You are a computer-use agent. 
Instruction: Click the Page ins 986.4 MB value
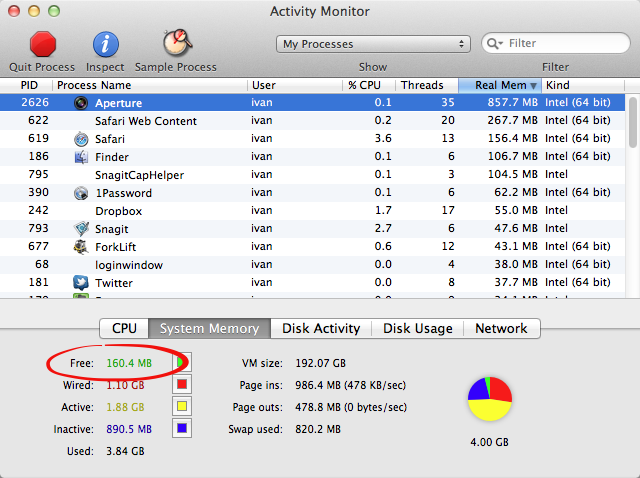coord(350,385)
